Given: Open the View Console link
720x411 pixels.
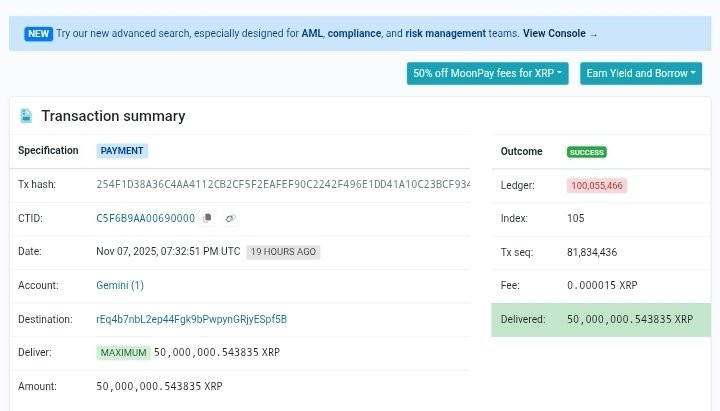Looking at the screenshot, I should [554, 34].
